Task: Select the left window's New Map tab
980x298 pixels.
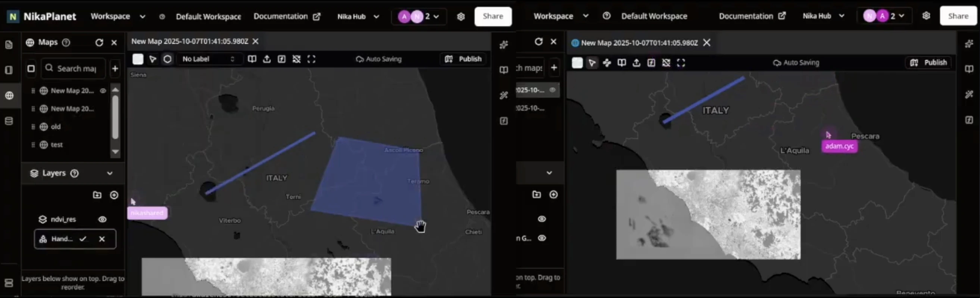Action: (x=190, y=41)
